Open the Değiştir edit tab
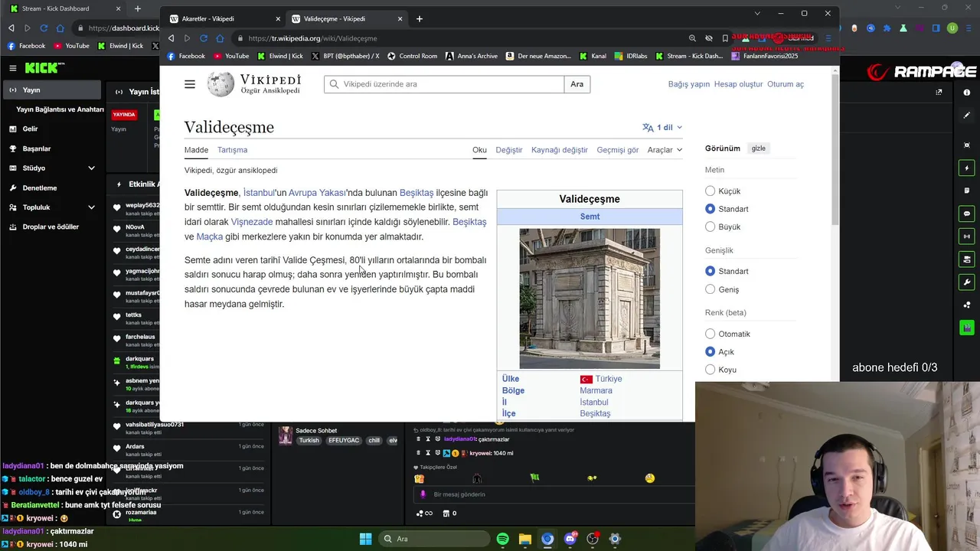This screenshot has width=980, height=551. click(x=508, y=150)
